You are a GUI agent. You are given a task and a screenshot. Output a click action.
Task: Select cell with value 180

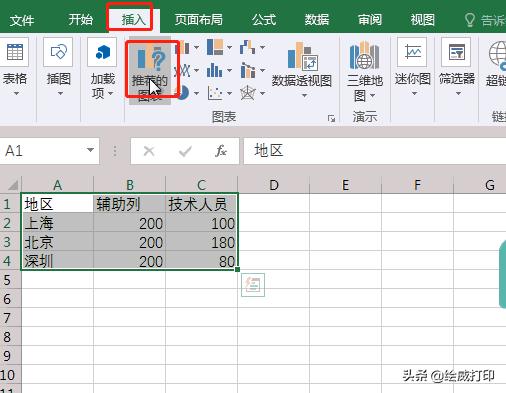click(201, 242)
